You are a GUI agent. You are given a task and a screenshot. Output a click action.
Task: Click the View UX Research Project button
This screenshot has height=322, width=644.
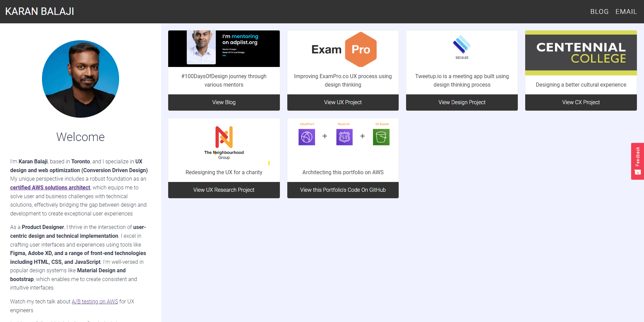click(224, 190)
